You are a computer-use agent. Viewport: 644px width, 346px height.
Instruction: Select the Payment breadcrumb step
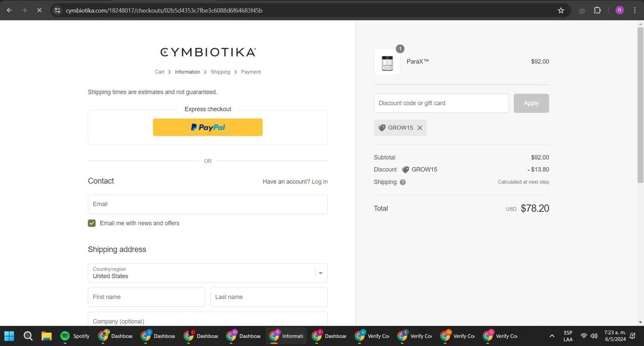click(x=251, y=72)
